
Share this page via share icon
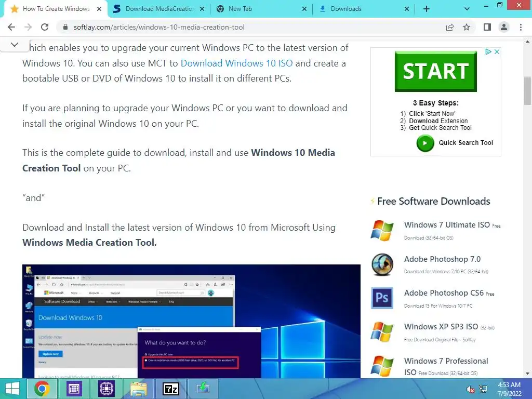click(450, 27)
